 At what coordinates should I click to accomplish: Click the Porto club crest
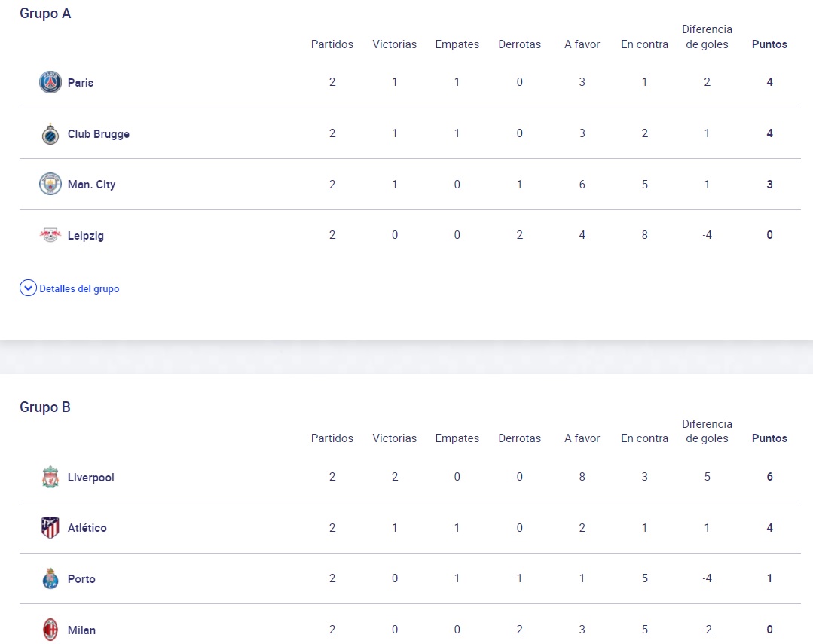50,579
